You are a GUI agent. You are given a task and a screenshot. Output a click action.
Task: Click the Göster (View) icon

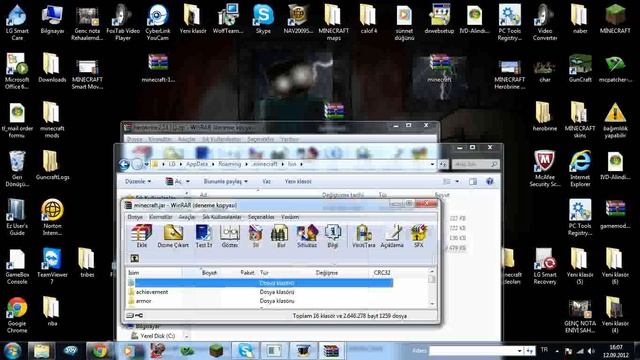coord(230,236)
